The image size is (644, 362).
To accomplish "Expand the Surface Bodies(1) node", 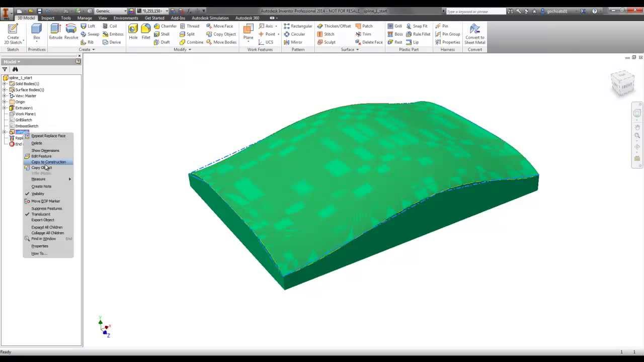I will (5, 90).
